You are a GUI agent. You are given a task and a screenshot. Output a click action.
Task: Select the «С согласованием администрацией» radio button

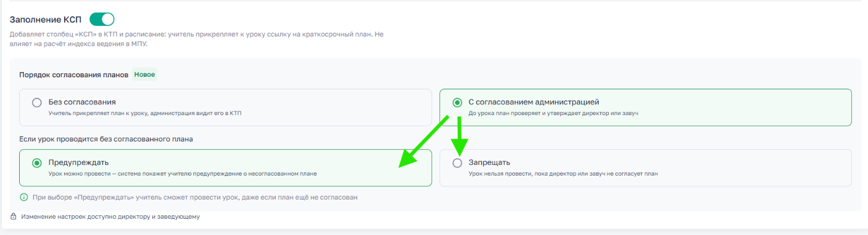coord(457,102)
